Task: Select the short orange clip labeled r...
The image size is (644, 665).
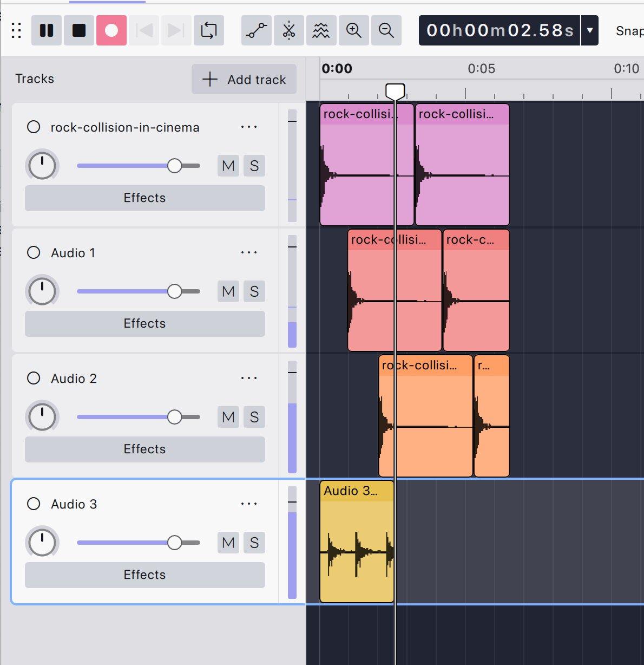Action: [491, 416]
